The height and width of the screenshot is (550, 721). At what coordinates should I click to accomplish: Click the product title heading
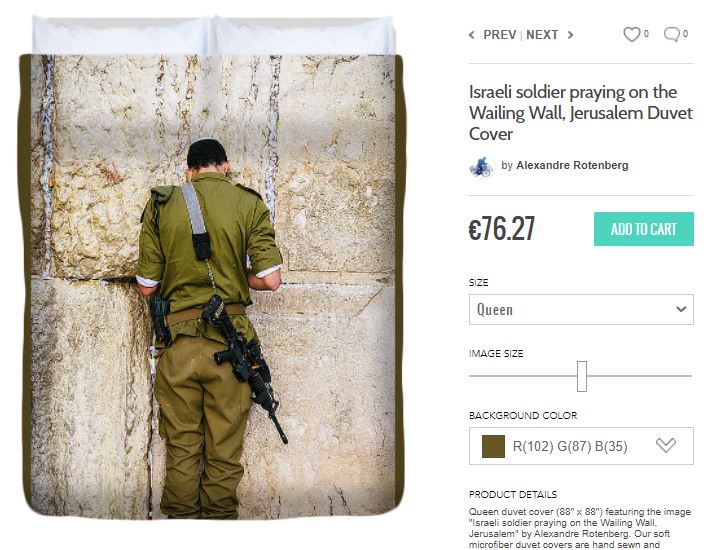tap(581, 113)
